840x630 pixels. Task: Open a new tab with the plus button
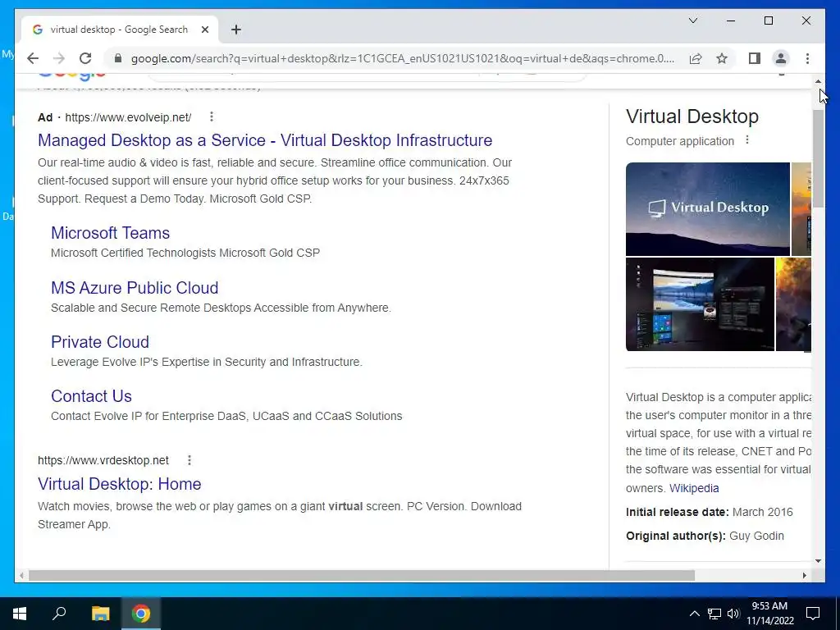point(236,30)
